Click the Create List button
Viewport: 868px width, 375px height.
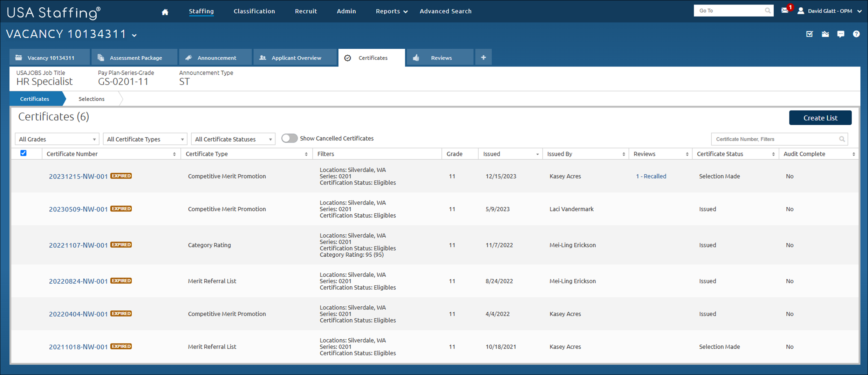tap(820, 118)
